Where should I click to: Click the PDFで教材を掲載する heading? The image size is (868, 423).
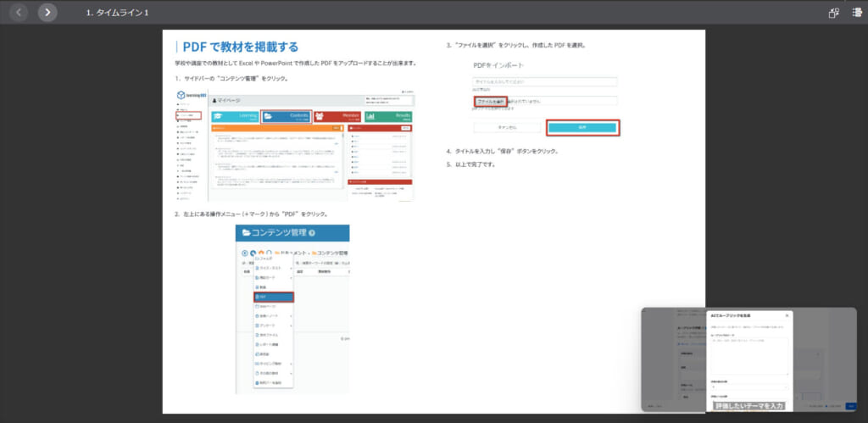[x=241, y=47]
